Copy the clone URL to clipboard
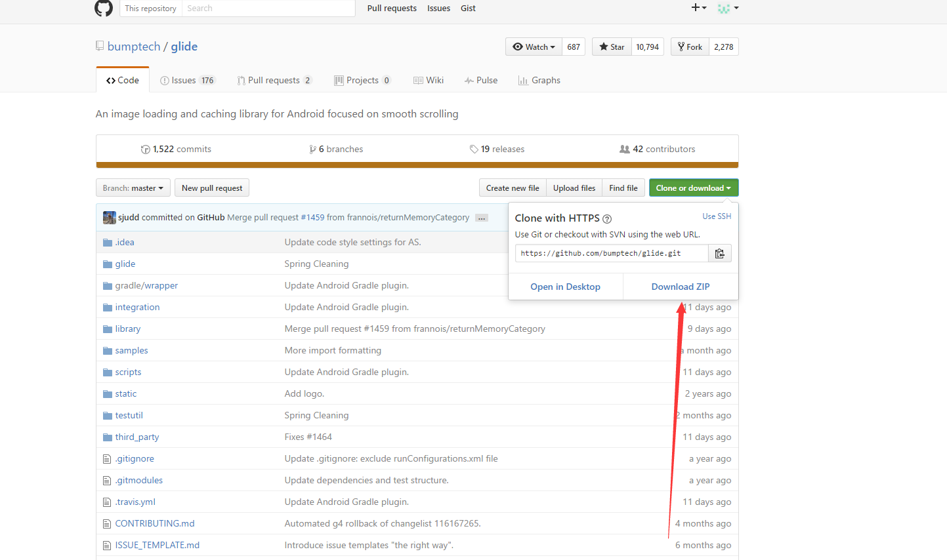Image resolution: width=947 pixels, height=560 pixels. coord(719,253)
